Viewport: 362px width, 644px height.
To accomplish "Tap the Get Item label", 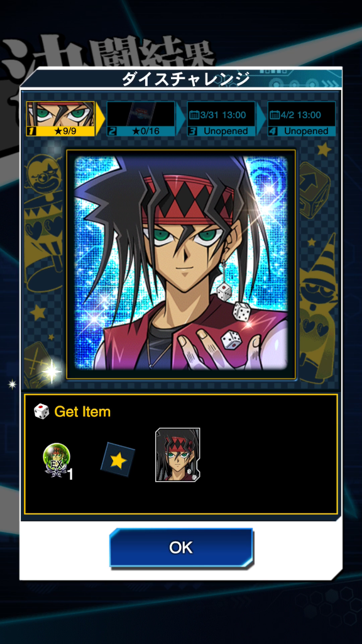I will click(82, 411).
